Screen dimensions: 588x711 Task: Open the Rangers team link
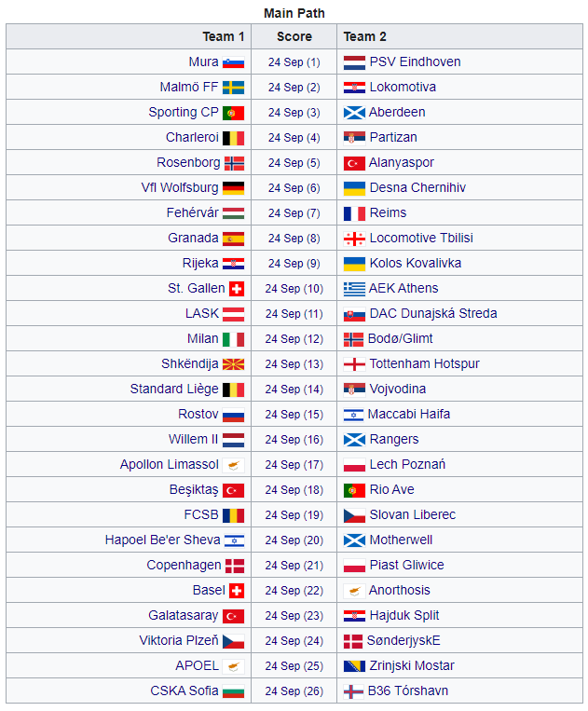tap(394, 440)
